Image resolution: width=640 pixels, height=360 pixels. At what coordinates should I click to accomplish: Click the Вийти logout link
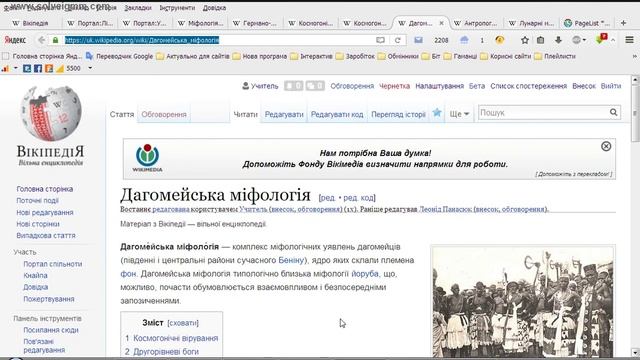click(611, 86)
